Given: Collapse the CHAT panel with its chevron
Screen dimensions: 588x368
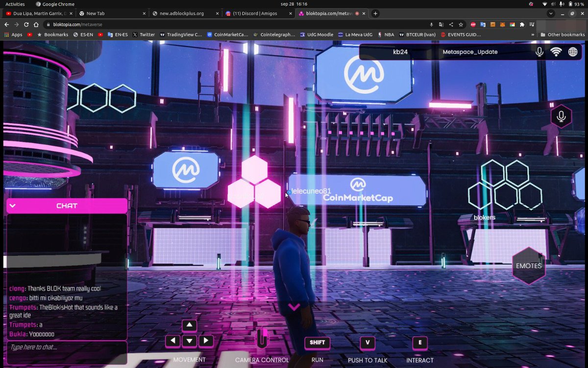Looking at the screenshot, I should coord(13,206).
